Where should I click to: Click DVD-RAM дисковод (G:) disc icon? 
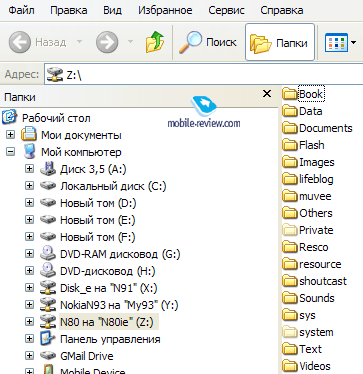click(48, 254)
